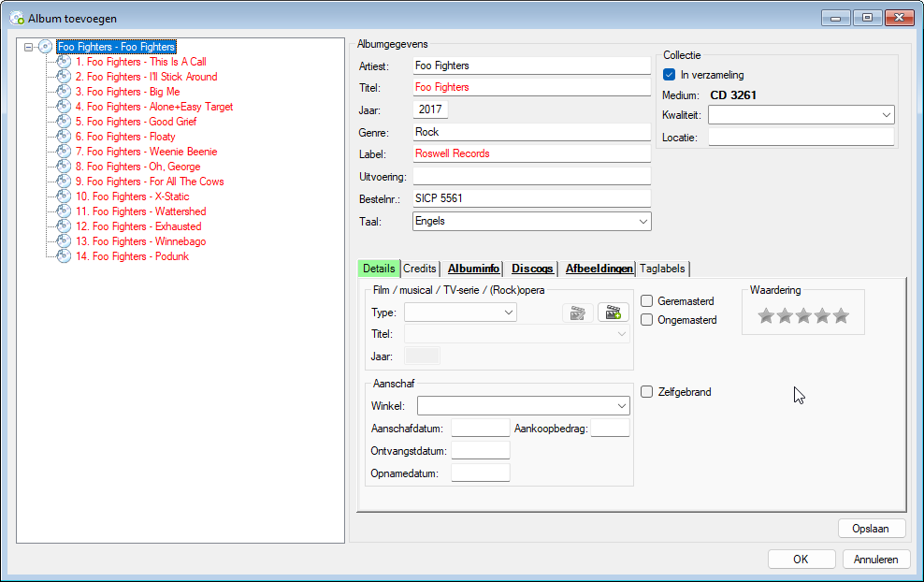The height and width of the screenshot is (582, 924).
Task: Click the album disc icon for Foo Fighters root
Action: coord(46,47)
